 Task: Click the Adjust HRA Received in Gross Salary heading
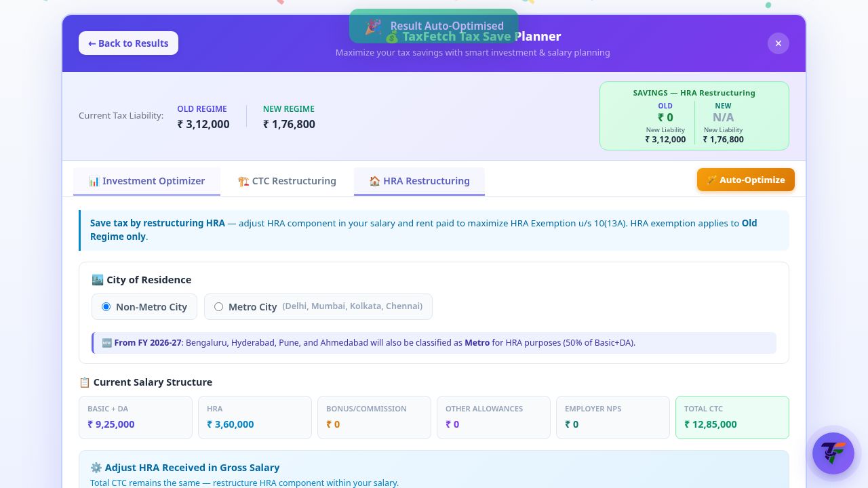point(185,468)
